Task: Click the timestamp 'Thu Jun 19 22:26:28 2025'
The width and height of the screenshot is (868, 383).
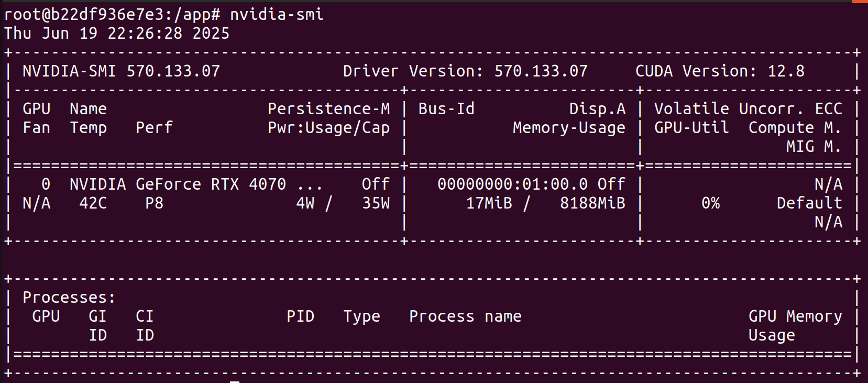Action: (x=117, y=33)
